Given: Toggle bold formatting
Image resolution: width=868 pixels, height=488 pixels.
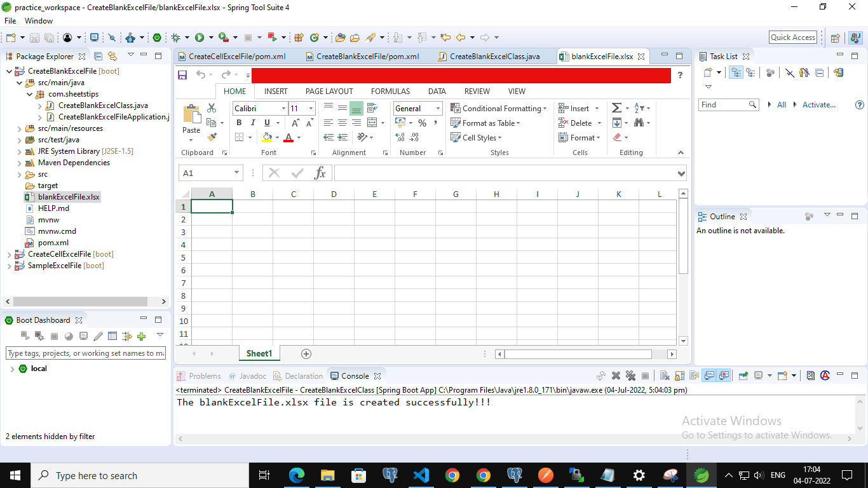Looking at the screenshot, I should click(240, 123).
